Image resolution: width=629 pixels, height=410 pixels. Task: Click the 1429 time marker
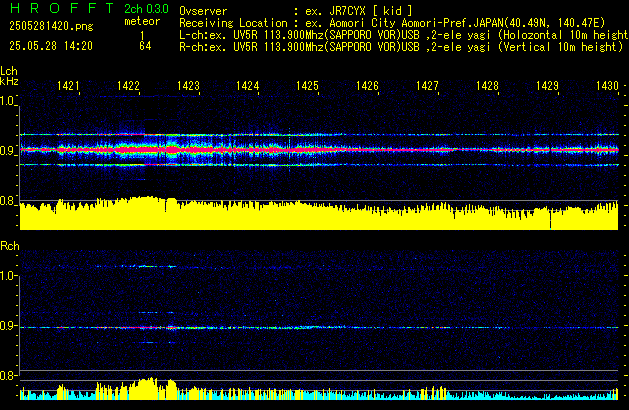tap(547, 86)
